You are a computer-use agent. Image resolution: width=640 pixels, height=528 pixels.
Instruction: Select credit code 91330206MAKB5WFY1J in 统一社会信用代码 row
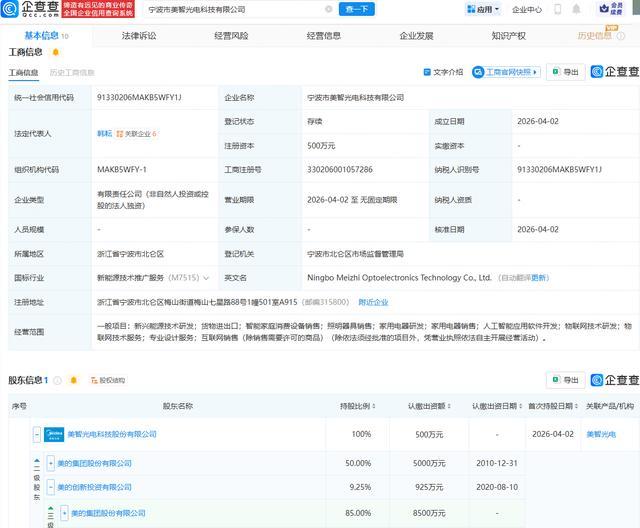click(139, 98)
